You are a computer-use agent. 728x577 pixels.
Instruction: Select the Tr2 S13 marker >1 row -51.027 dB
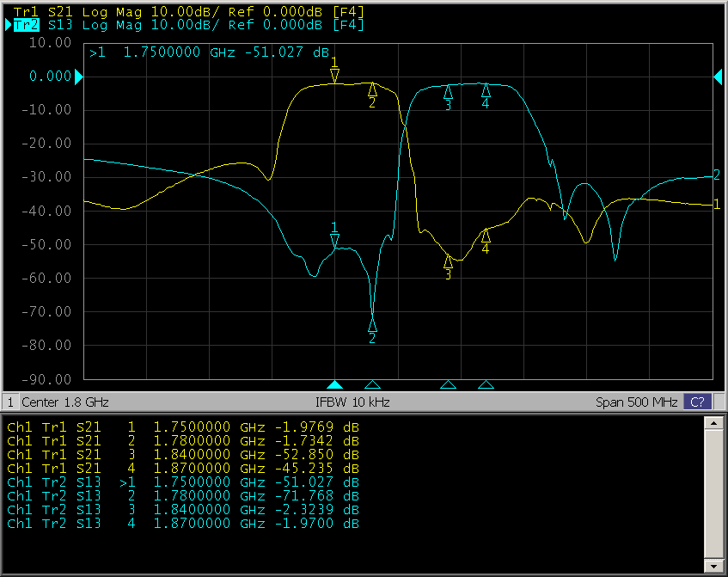click(183, 482)
